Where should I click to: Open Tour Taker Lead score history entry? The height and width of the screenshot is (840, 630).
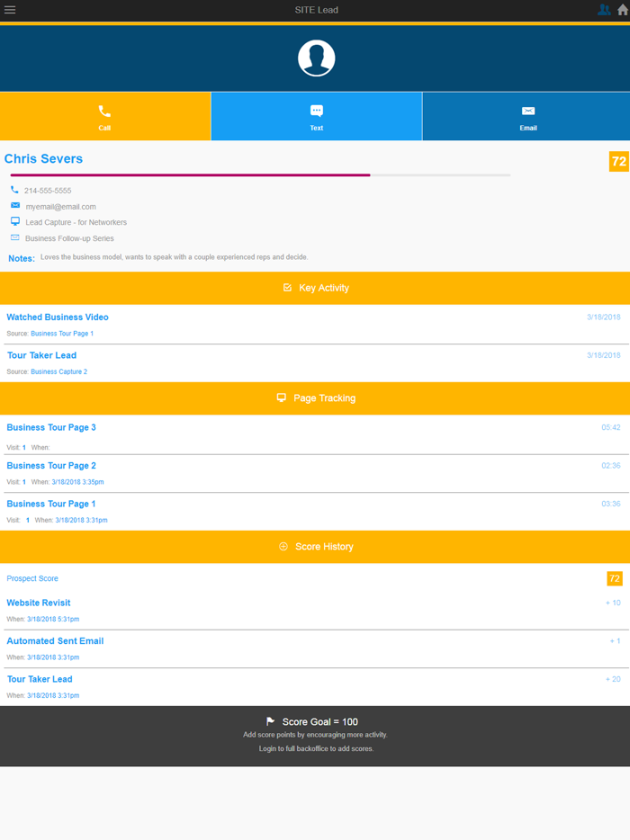coord(40,679)
